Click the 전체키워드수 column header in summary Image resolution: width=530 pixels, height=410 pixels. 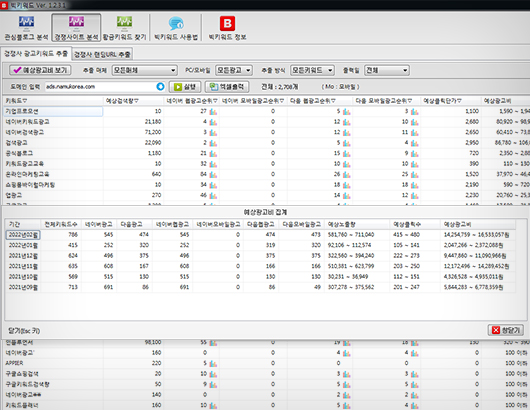pyautogui.click(x=61, y=224)
